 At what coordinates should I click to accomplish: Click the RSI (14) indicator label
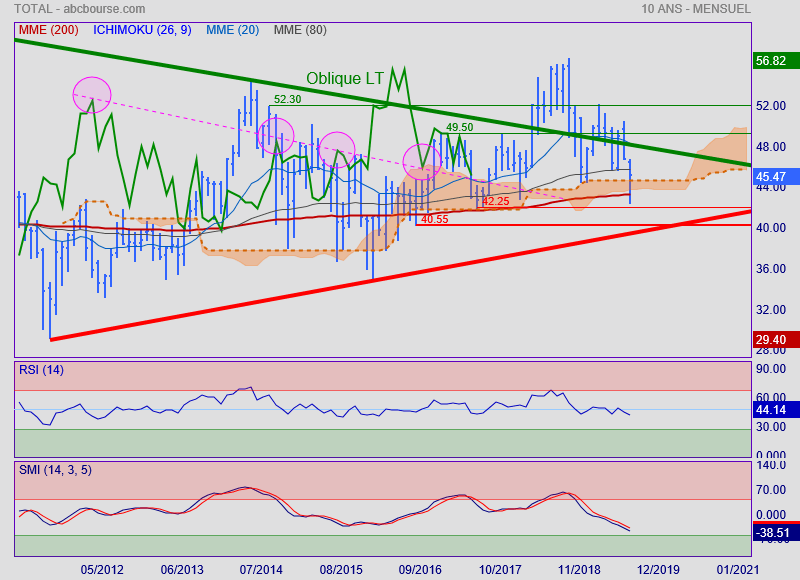(41, 370)
